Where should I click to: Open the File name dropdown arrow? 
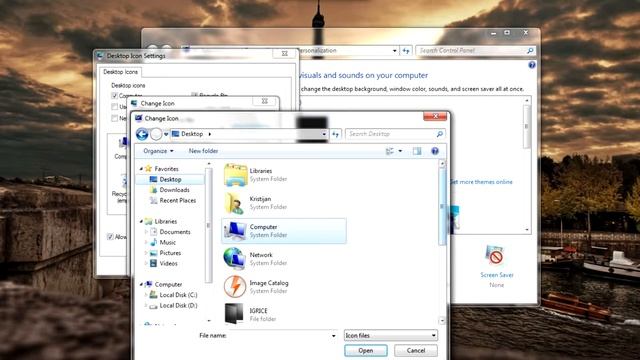click(x=333, y=336)
